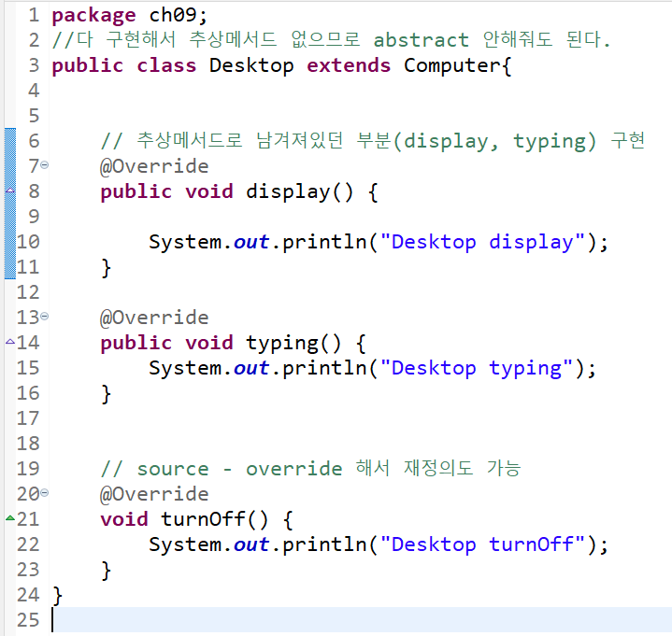Click the string "Desktop turnOff" on line 22
The image size is (672, 636).
tap(483, 544)
